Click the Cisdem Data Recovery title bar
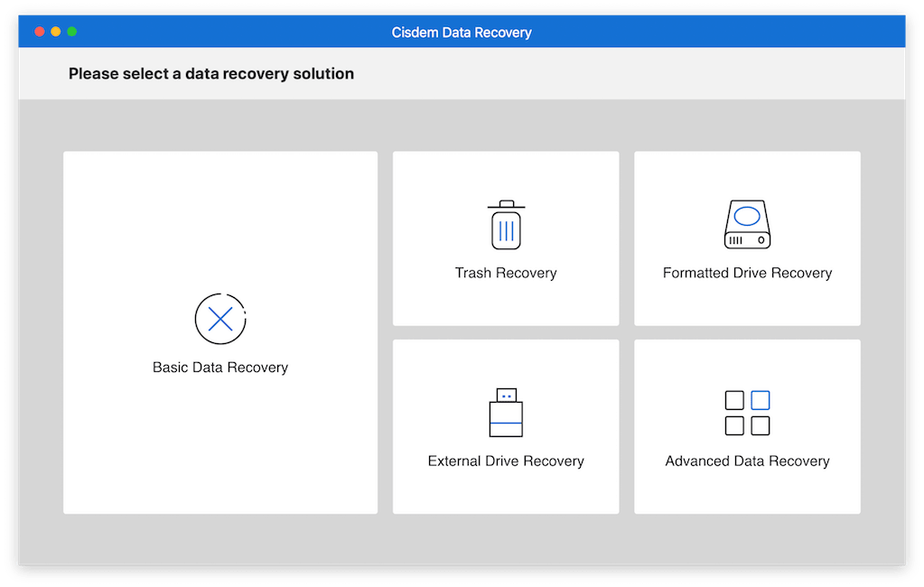 pyautogui.click(x=462, y=31)
